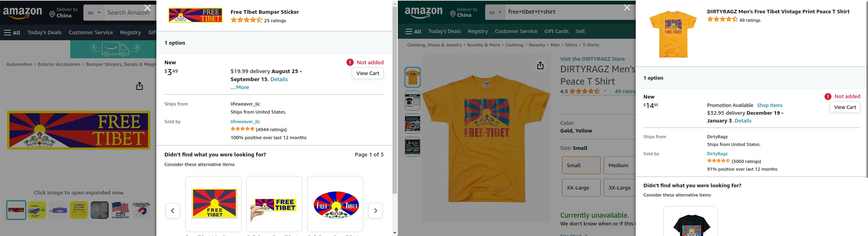Click the Amazon logo next to the free+tibet+t+shirt search

424,13
